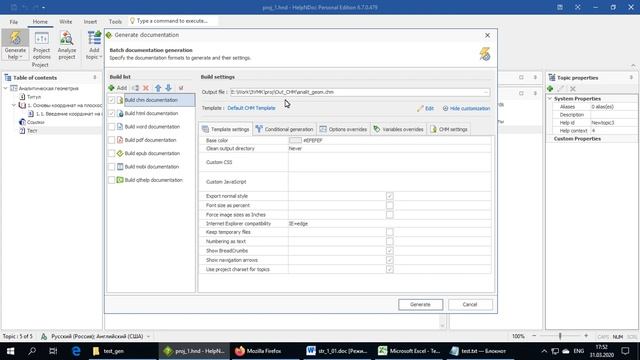Open the status bar language dropdown arrow
Viewport: 640px width, 360px height.
point(149,337)
